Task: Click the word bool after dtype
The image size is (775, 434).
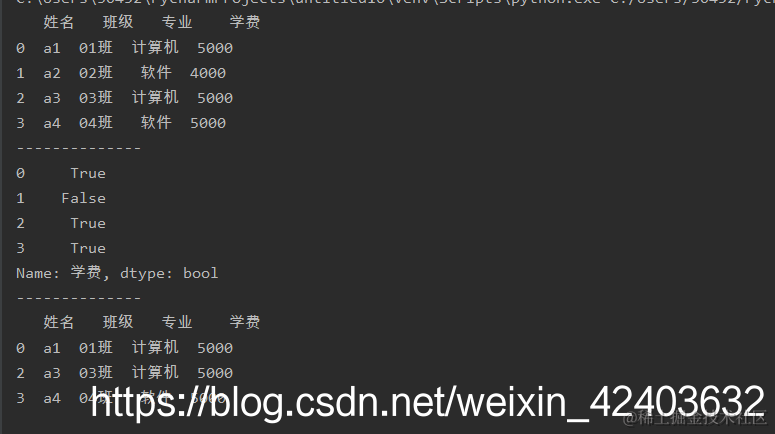Action: click(x=200, y=273)
